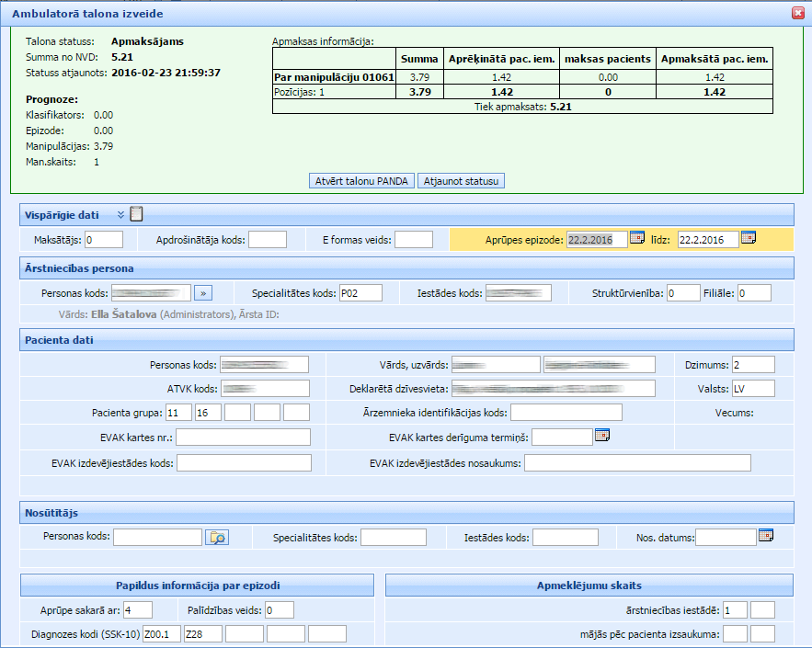Click the Apdrošinātāja kods input field
The image size is (812, 648).
click(268, 240)
